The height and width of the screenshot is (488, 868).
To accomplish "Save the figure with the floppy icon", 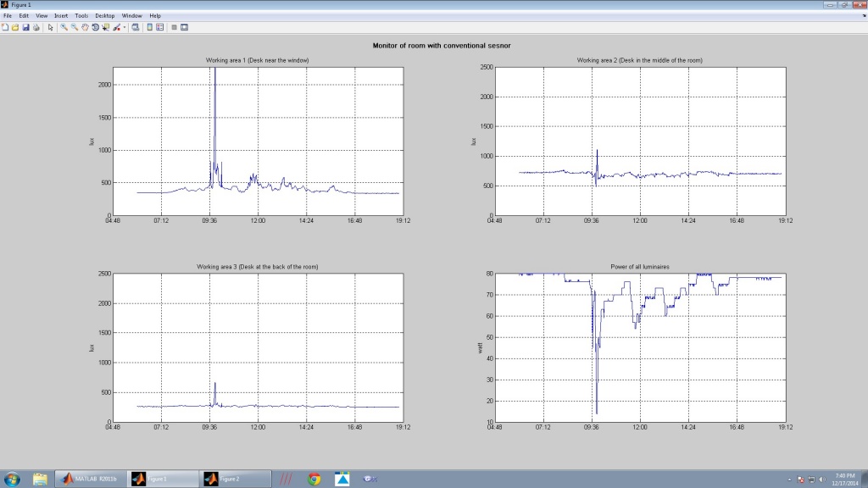I will click(x=25, y=27).
